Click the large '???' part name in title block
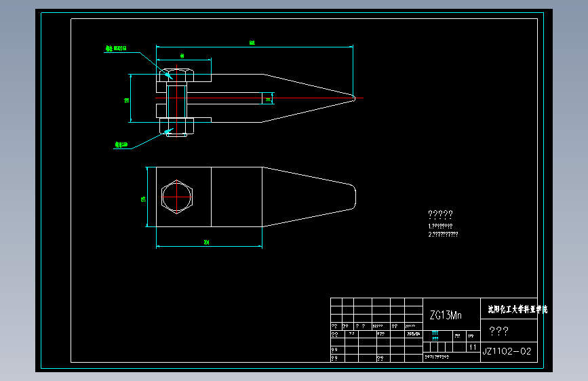This screenshot has height=381, width=588. coord(498,331)
